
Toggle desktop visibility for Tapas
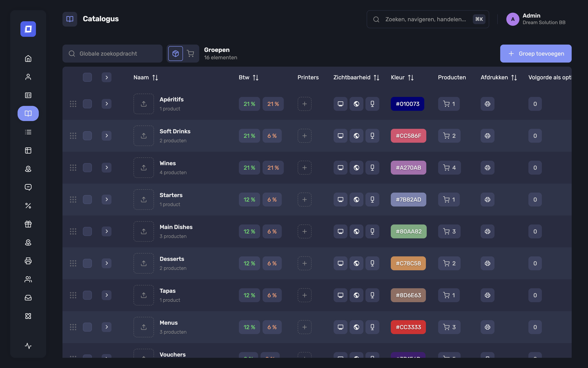[x=340, y=295]
